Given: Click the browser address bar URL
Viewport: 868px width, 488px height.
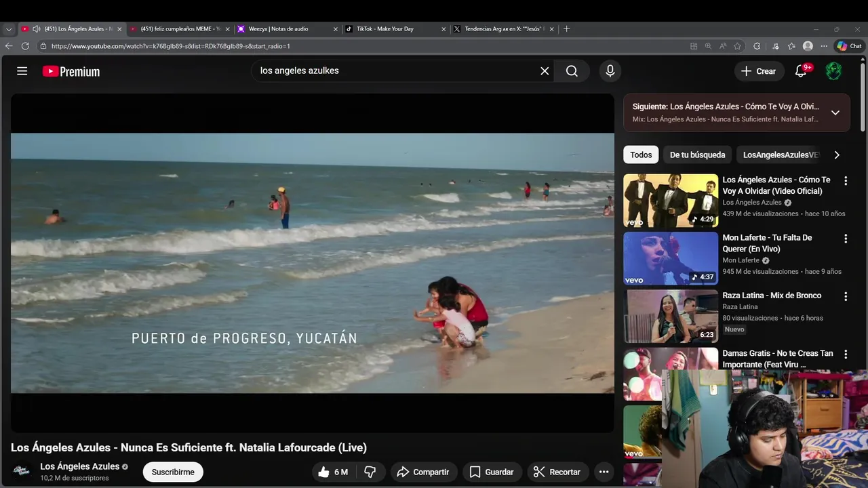Looking at the screenshot, I should pos(171,46).
